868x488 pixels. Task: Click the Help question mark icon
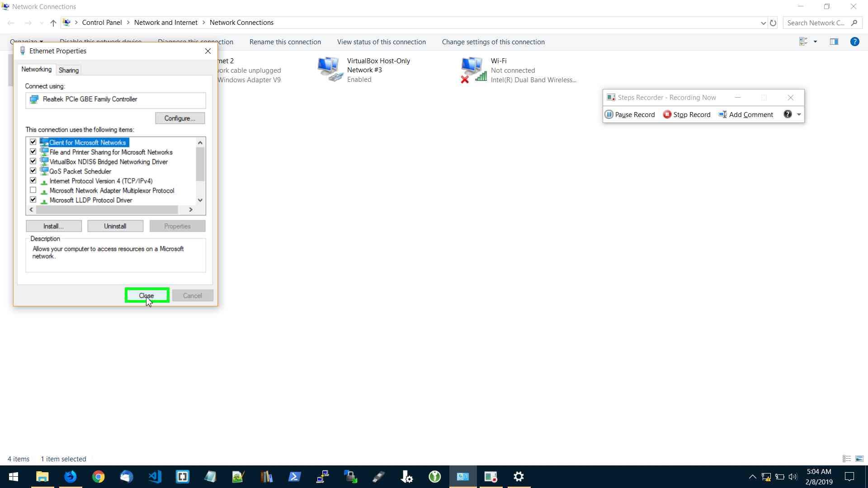pos(854,42)
